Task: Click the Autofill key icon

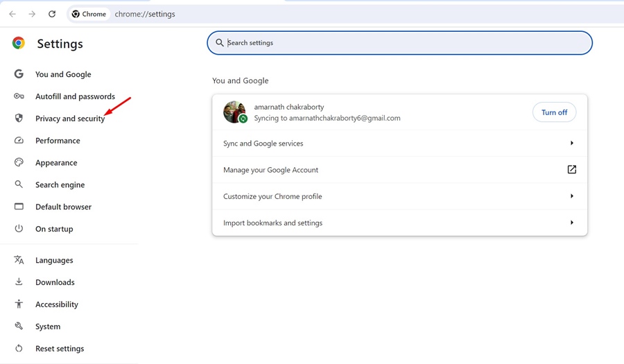Action: [19, 96]
